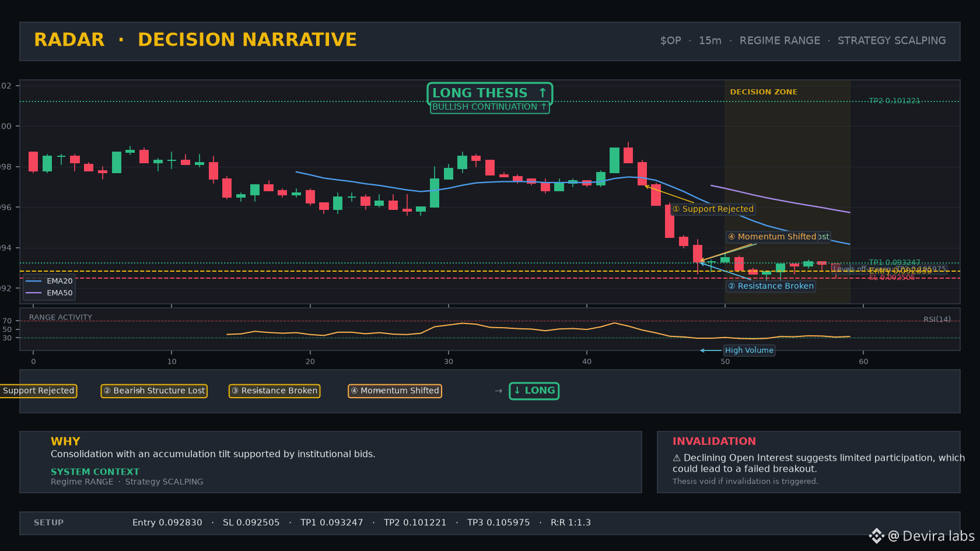Click the 70 level label on the RSI axis
Image resolution: width=980 pixels, height=551 pixels.
click(7, 321)
